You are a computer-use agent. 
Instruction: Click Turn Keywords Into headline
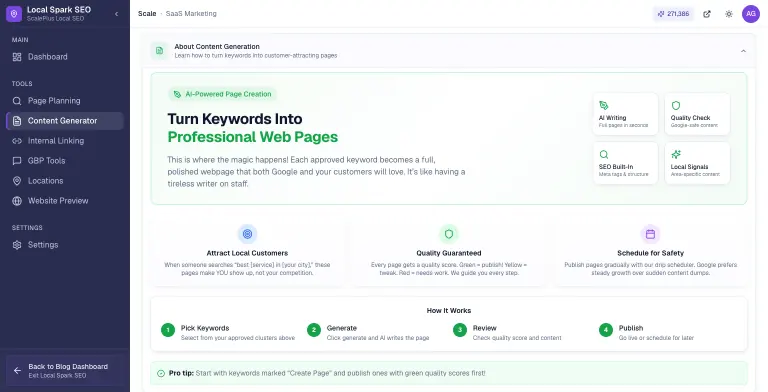point(235,119)
